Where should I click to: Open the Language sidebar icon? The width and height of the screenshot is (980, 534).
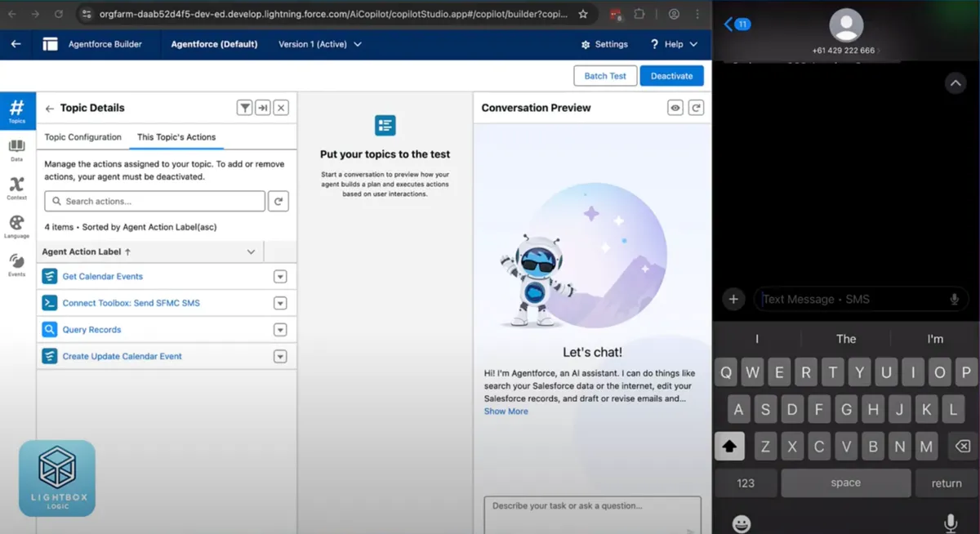pyautogui.click(x=17, y=226)
